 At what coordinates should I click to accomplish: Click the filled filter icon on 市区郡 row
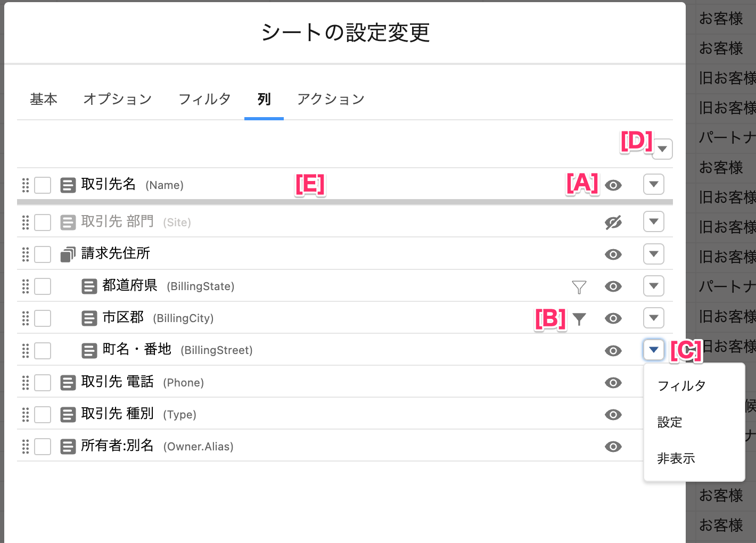[579, 319]
